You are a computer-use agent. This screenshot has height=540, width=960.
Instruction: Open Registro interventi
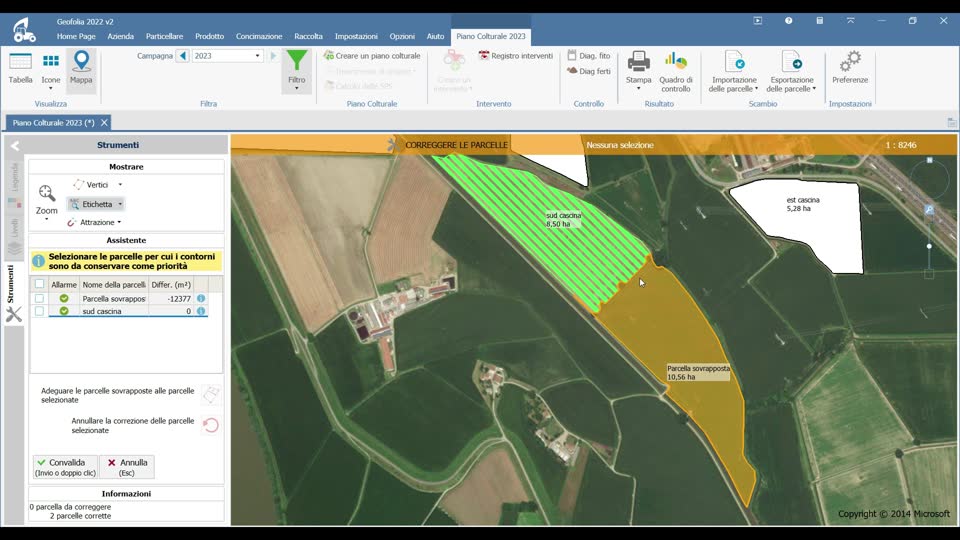(x=516, y=56)
